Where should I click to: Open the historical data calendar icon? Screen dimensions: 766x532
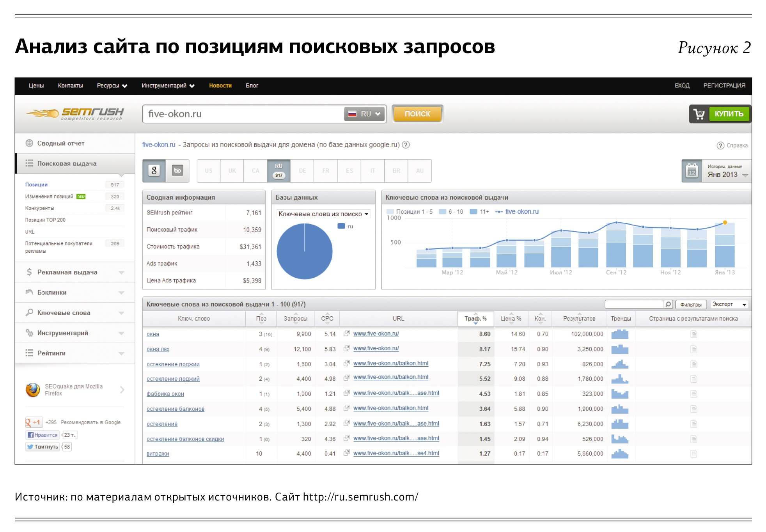(692, 171)
